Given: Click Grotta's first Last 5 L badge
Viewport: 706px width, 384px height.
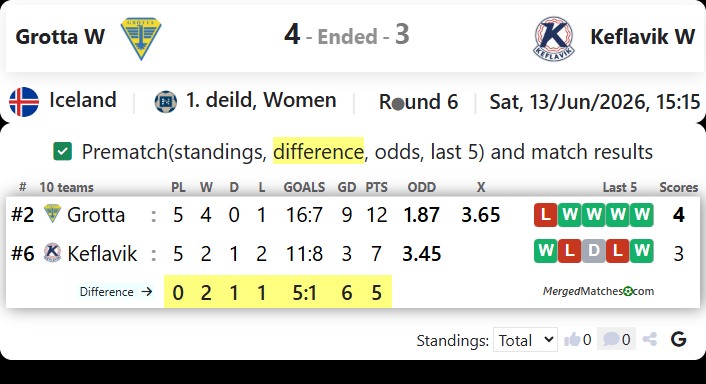Looking at the screenshot, I should 546,215.
